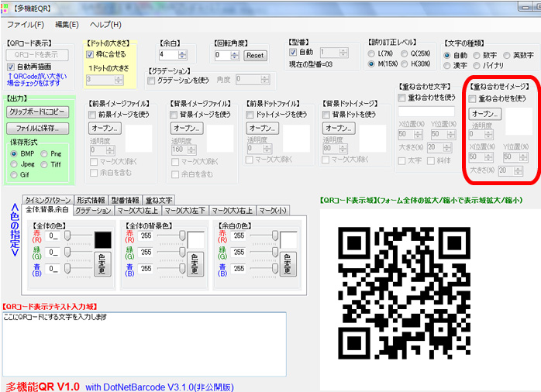Viewport: 541px width, 392px height.
Task: Select 数字 character type radio
Action: tap(477, 55)
